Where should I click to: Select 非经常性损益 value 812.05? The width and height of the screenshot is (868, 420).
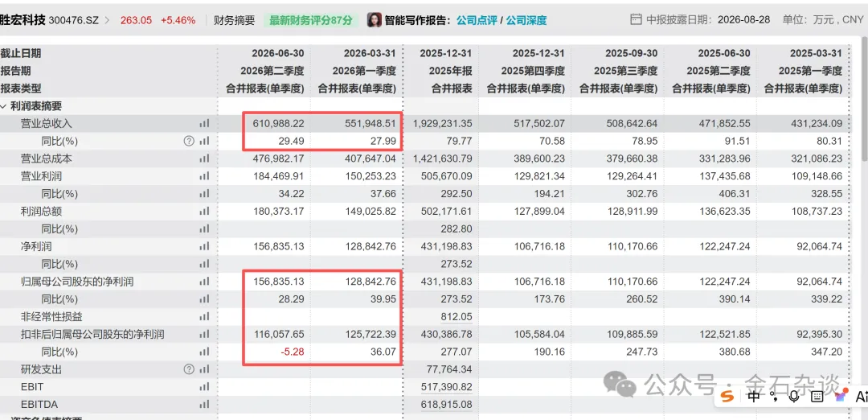457,316
